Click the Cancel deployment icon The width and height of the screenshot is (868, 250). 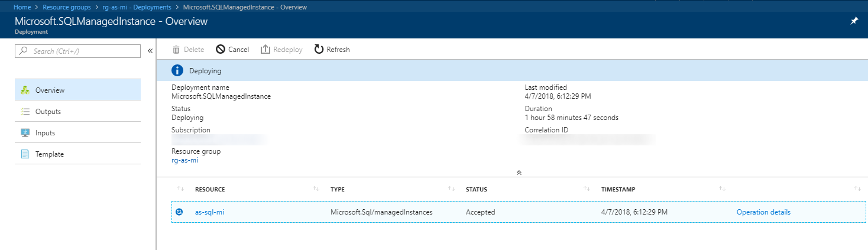click(x=220, y=50)
